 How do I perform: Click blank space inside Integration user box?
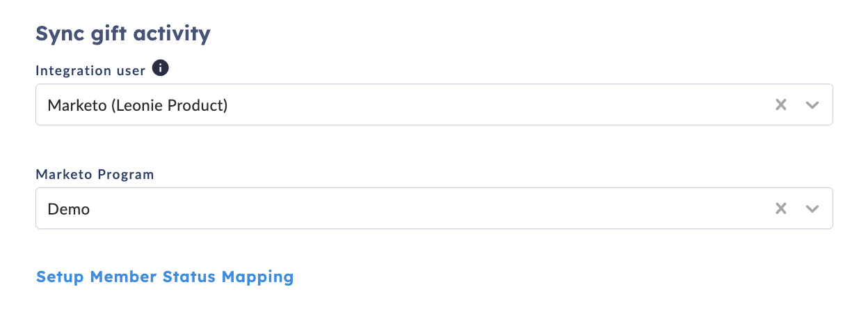pyautogui.click(x=501, y=105)
